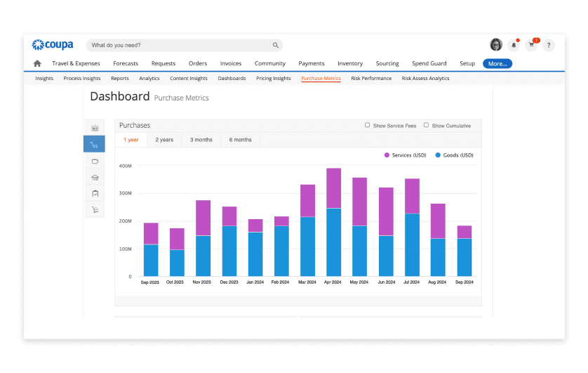Select the bank building sidebar icon
Screen dimensions: 588x373
click(94, 177)
